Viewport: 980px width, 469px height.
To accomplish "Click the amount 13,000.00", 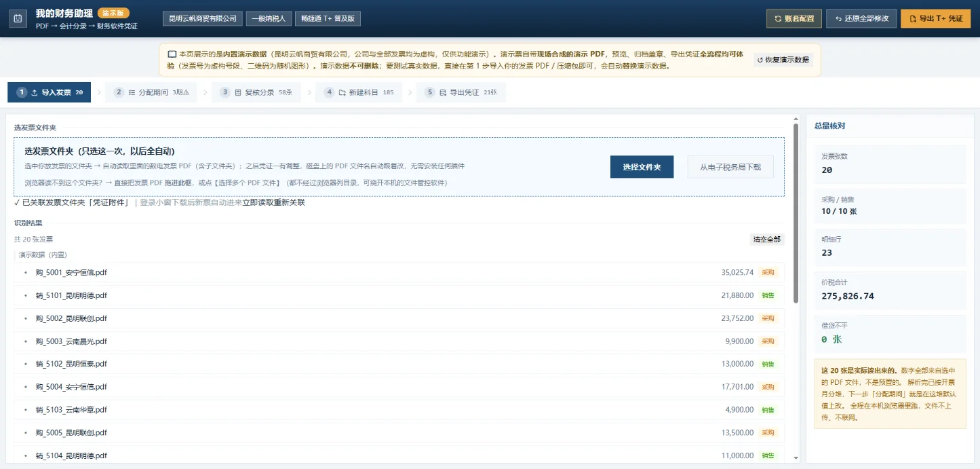I will [737, 364].
